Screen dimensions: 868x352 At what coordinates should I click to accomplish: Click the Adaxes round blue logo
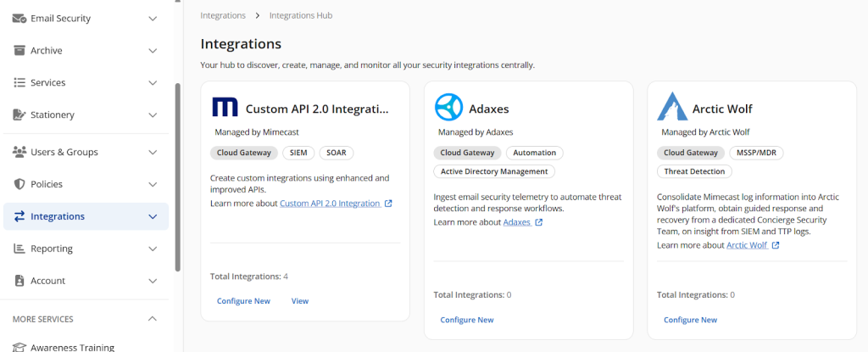(x=448, y=107)
